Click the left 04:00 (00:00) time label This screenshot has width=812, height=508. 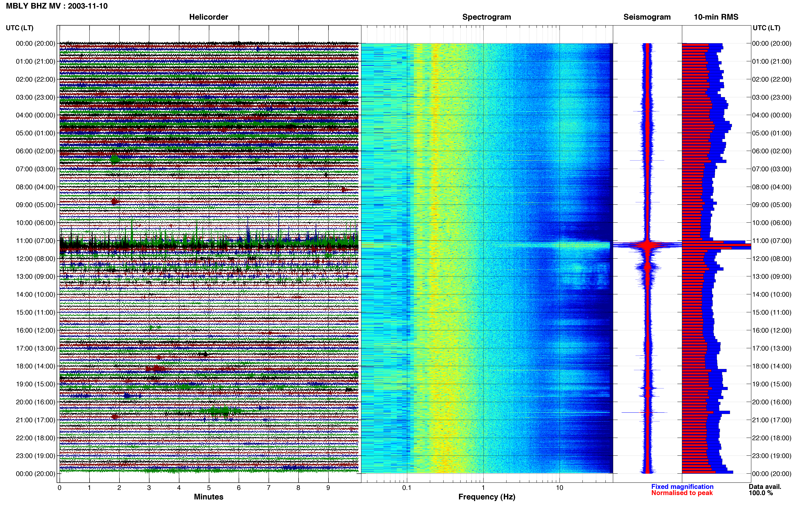click(36, 115)
